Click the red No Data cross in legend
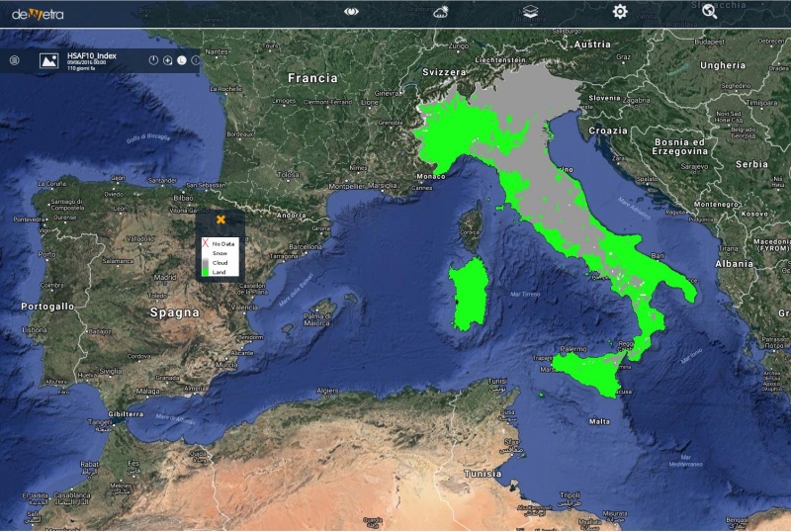The image size is (791, 532). (206, 243)
